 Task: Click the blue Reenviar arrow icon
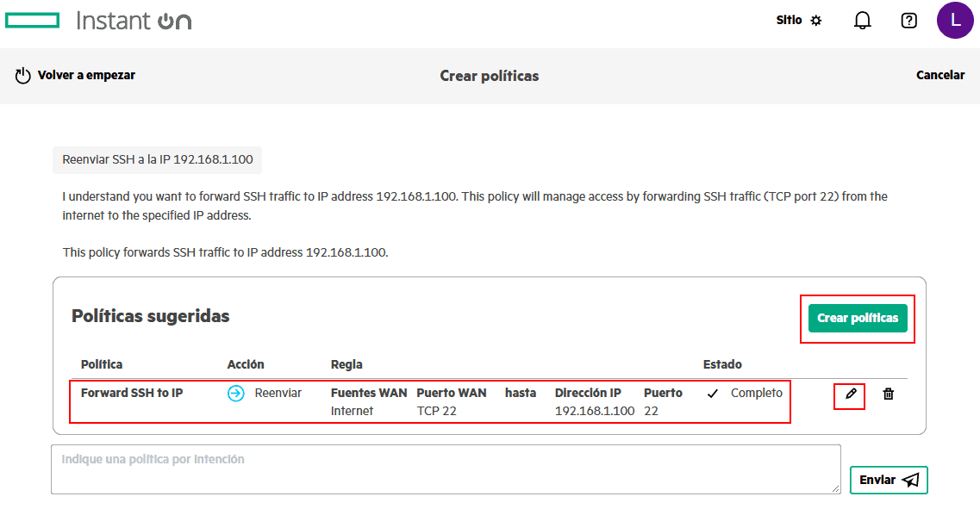point(236,394)
